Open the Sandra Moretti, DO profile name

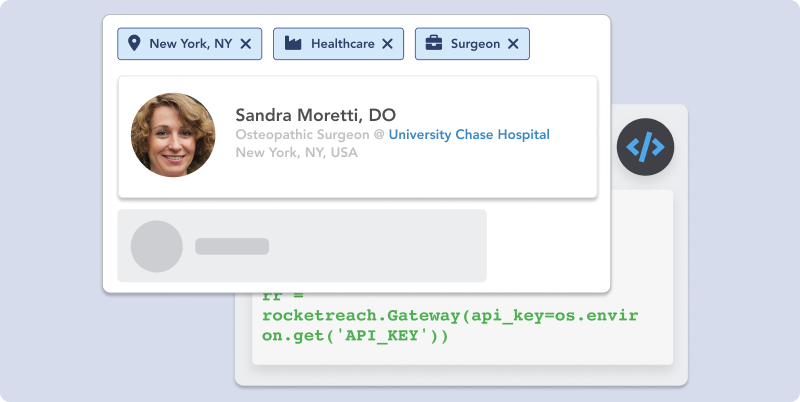tap(315, 114)
